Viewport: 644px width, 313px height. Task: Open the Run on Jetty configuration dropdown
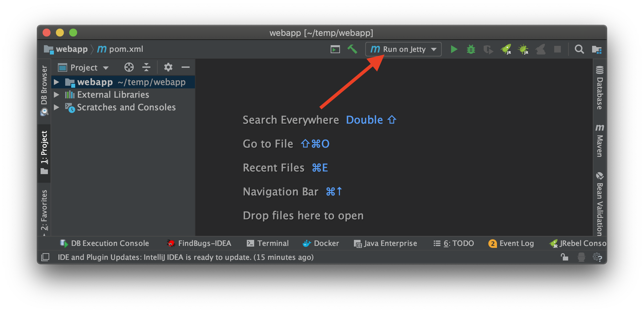403,49
